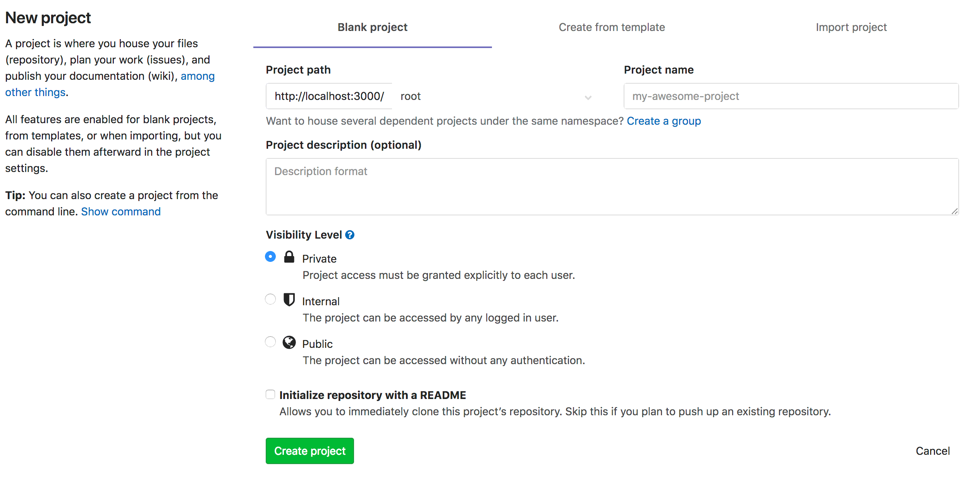Click the lock icon next to Private

click(x=289, y=257)
